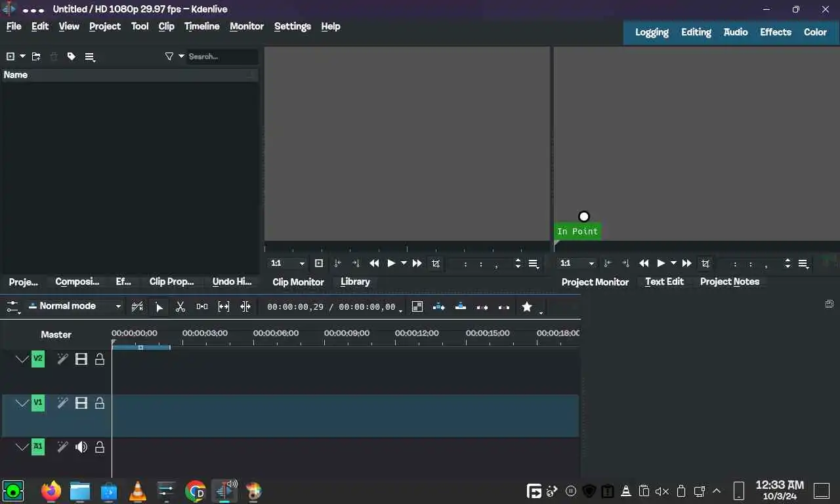Click the extract timeline zone icon

[x=482, y=306]
